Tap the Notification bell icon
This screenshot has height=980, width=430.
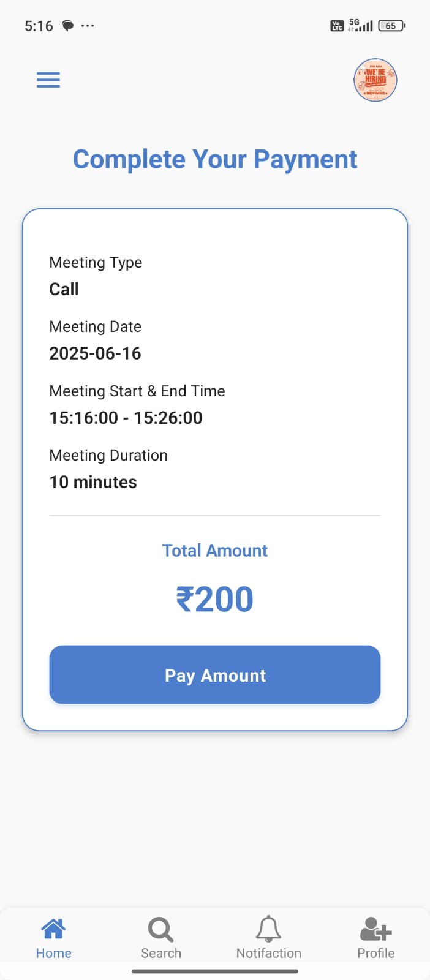[268, 929]
